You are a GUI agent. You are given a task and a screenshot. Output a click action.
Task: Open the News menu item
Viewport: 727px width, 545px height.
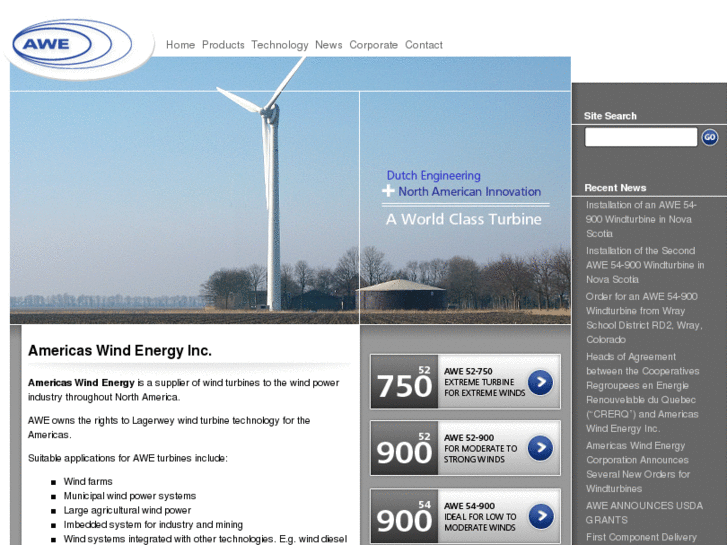(328, 45)
